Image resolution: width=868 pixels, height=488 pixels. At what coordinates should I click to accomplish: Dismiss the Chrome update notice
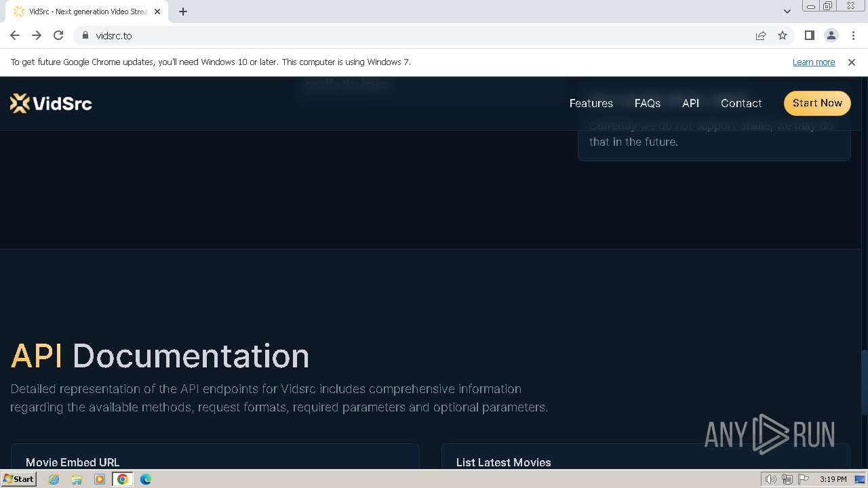tap(852, 62)
